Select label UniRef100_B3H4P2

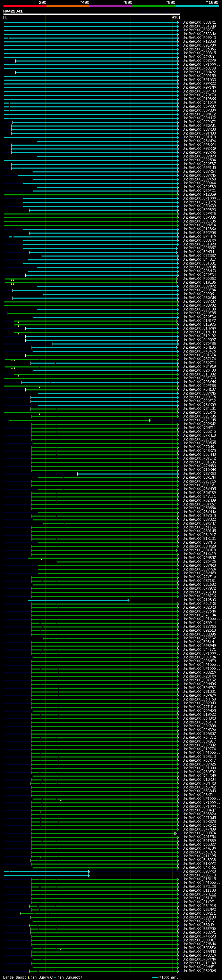click(199, 72)
